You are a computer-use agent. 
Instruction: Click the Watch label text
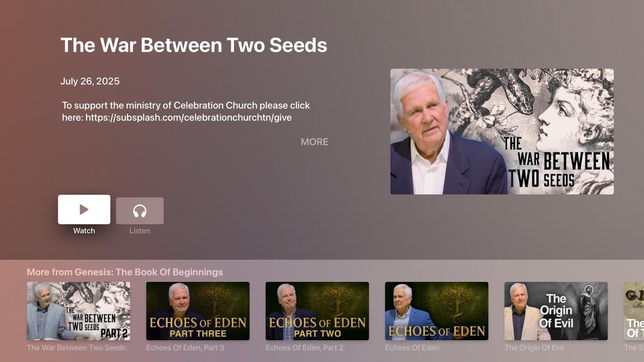(x=84, y=231)
